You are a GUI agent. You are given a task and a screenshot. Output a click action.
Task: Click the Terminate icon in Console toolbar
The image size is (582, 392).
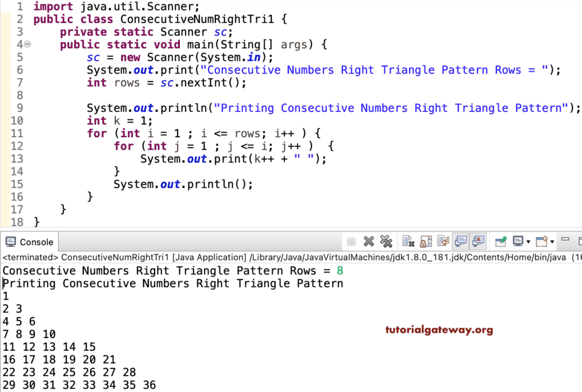(x=350, y=241)
